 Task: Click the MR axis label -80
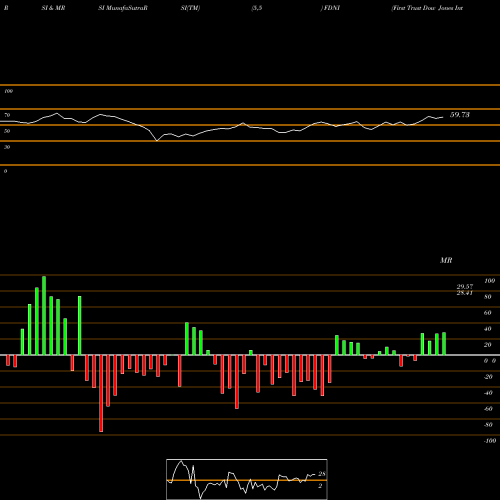[x=488, y=425]
